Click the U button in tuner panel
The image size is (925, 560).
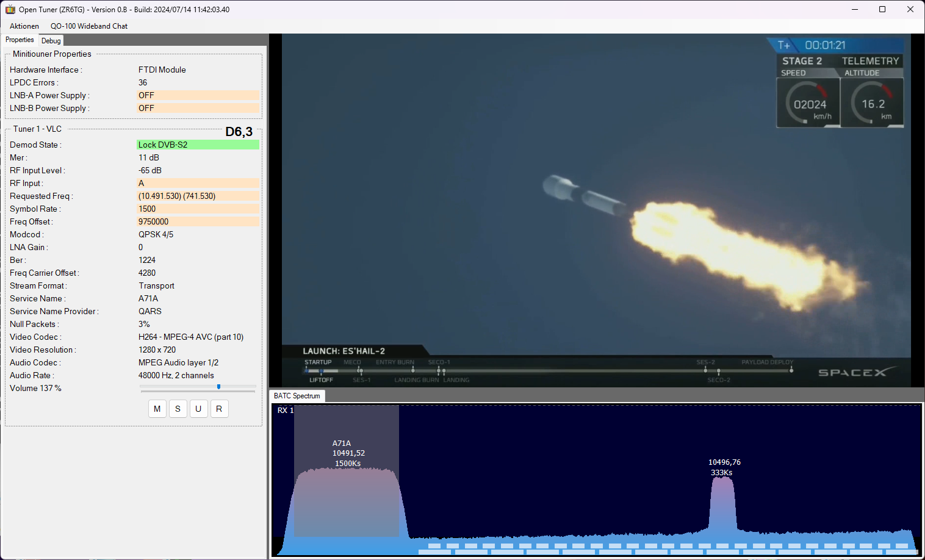[198, 409]
